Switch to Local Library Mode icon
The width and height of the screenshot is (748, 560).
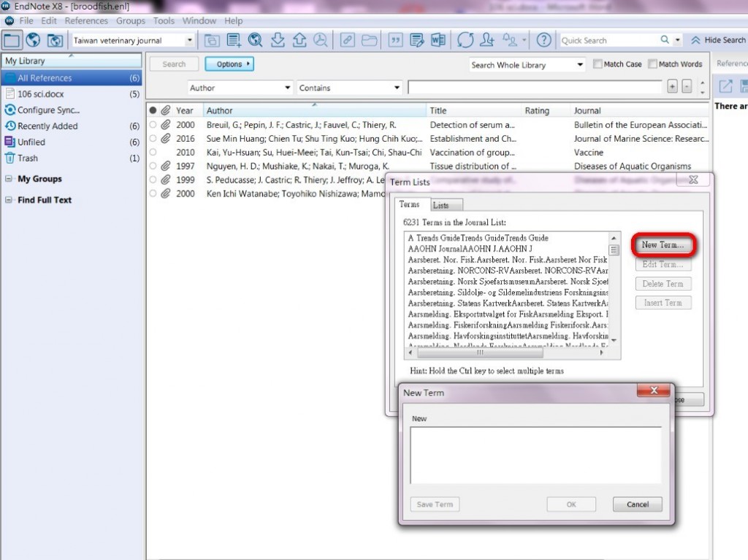point(12,40)
